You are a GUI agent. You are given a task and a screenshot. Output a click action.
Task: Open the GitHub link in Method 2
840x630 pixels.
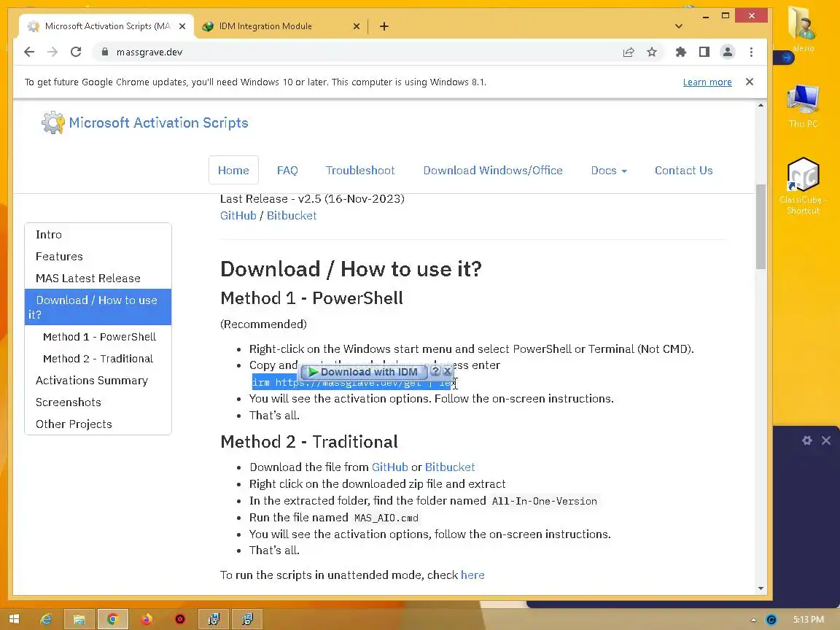pyautogui.click(x=390, y=467)
